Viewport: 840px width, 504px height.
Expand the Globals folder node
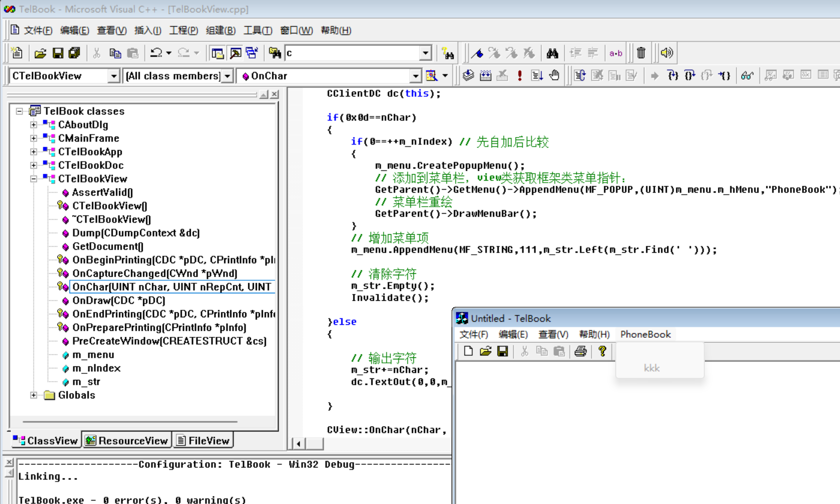tap(34, 395)
